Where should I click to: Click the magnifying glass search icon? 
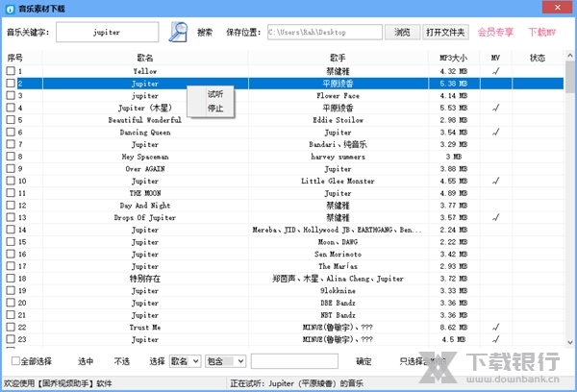(178, 32)
